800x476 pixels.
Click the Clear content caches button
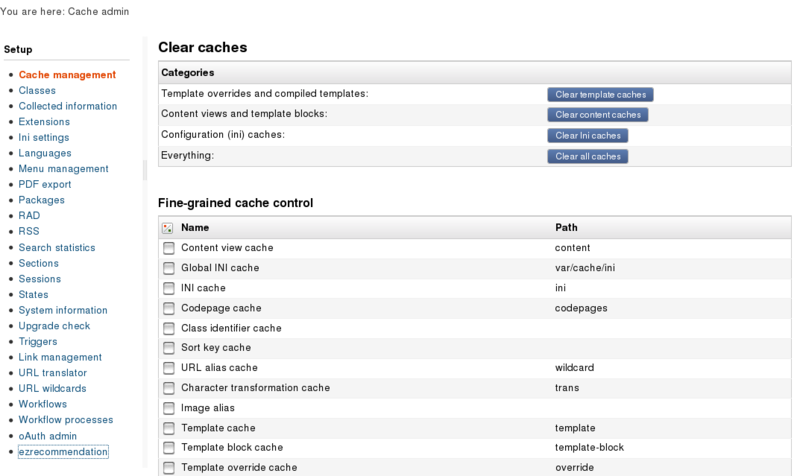click(x=597, y=115)
